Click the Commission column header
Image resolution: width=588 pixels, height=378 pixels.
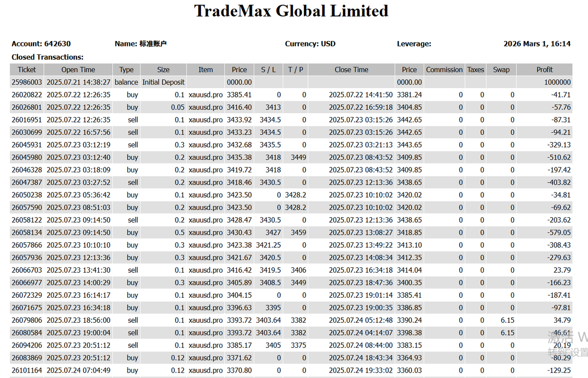[444, 70]
